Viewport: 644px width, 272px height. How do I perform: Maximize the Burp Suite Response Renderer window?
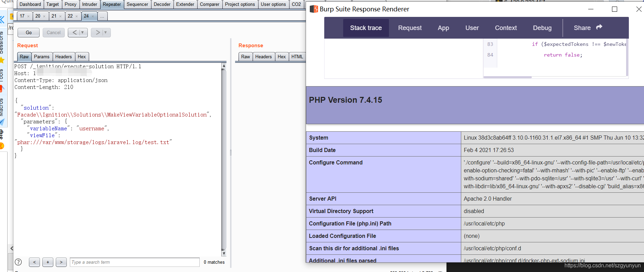[x=614, y=9]
